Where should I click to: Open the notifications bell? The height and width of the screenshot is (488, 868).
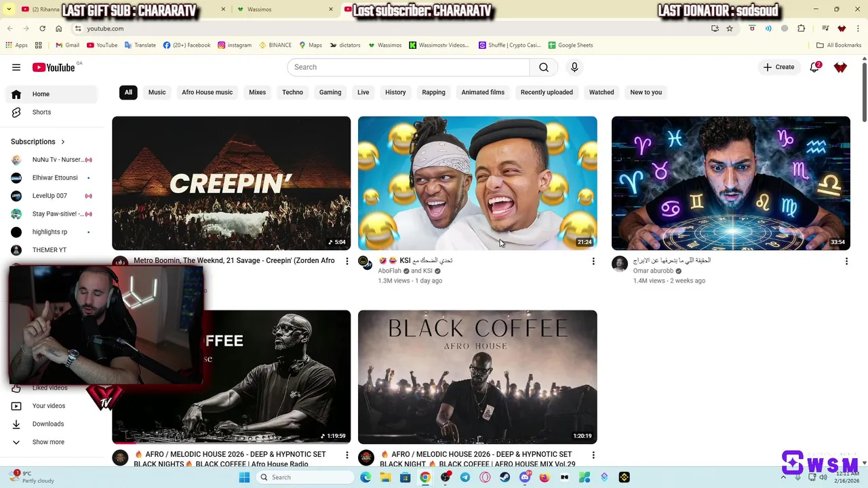[815, 67]
